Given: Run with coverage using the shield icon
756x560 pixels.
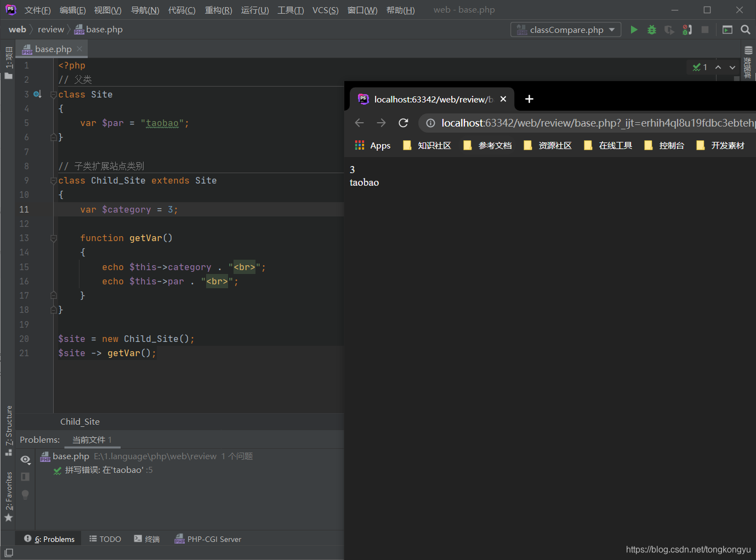Looking at the screenshot, I should 669,30.
